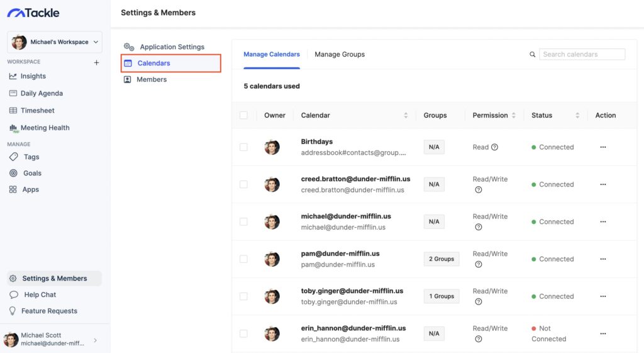Screen dimensions: 644x353
Task: Check the Birthdays calendar checkbox
Action: 243,147
